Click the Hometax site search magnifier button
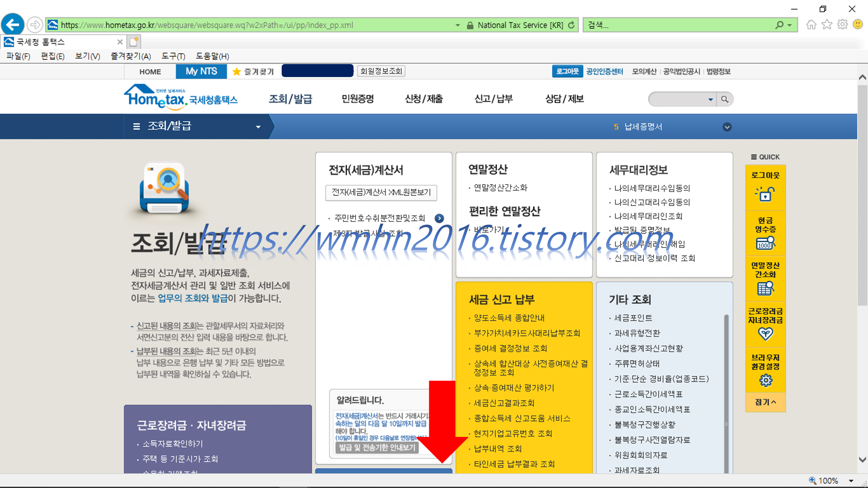This screenshot has width=868, height=488. (725, 100)
